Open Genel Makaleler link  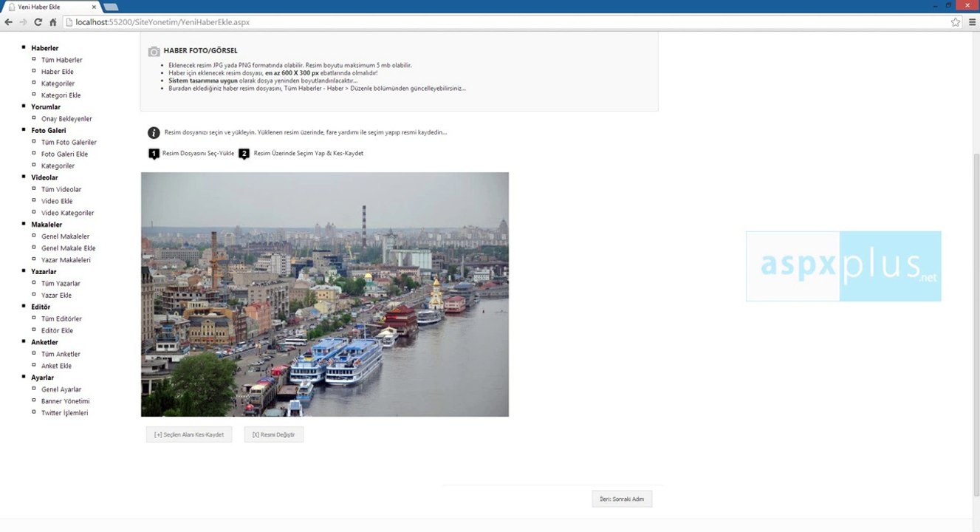[x=65, y=236]
